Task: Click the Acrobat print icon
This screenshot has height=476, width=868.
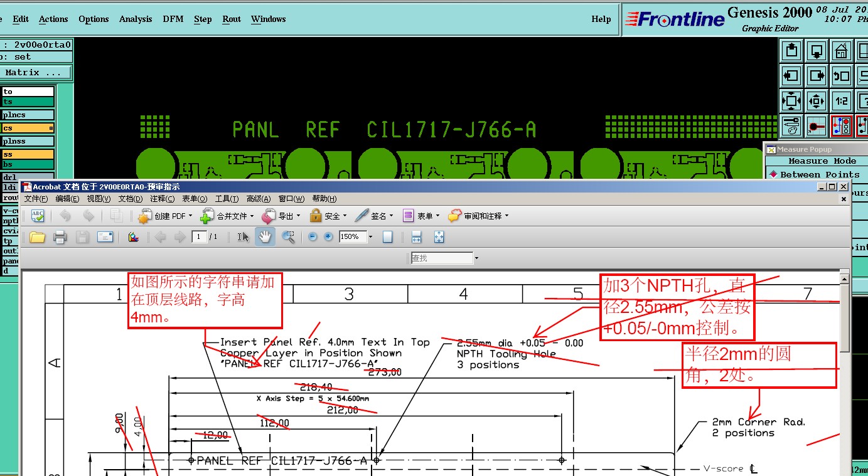Action: pyautogui.click(x=60, y=237)
